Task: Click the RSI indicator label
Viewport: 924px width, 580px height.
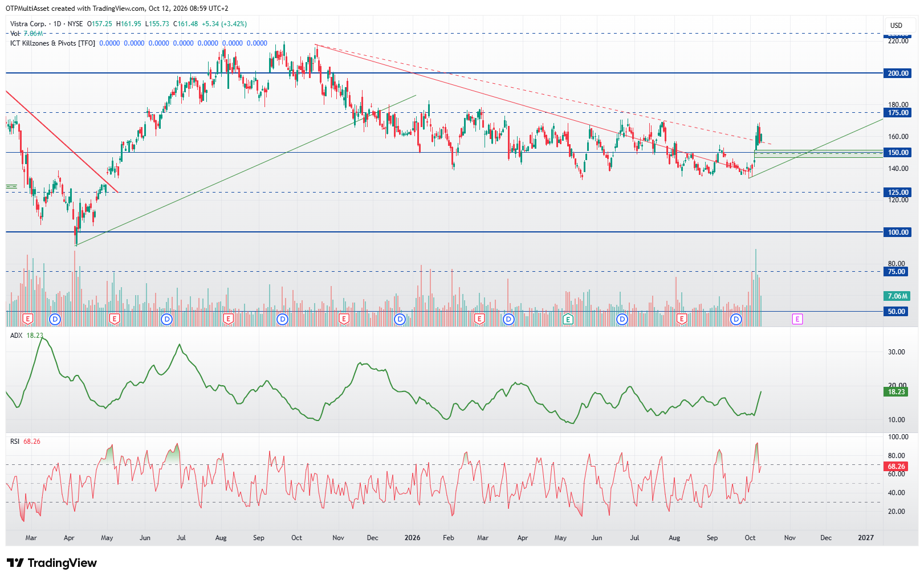Action: coord(15,442)
